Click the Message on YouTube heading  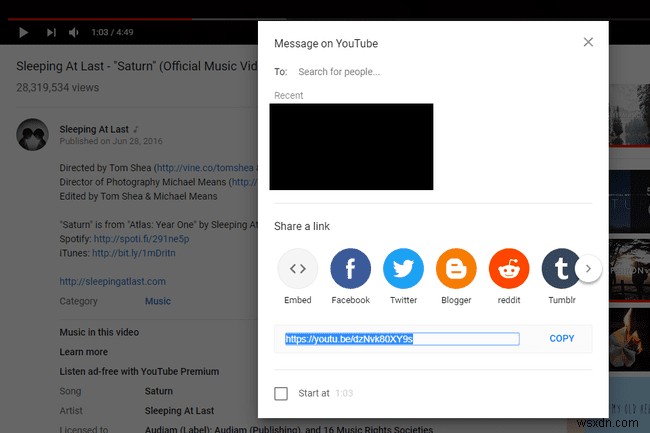[x=326, y=44]
